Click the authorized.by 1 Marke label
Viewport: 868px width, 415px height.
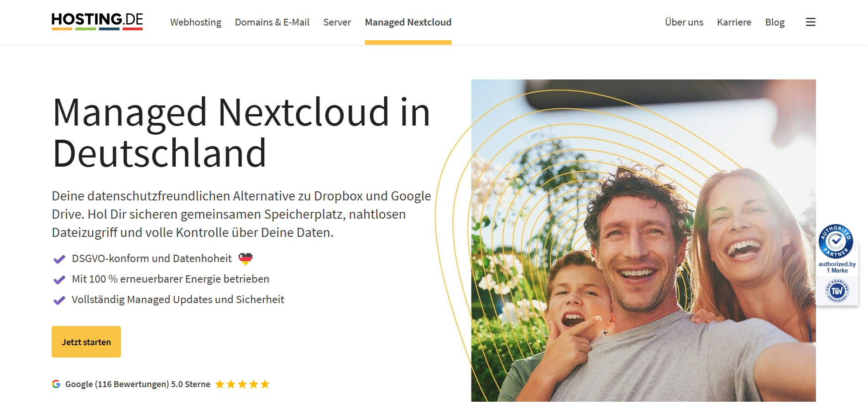coord(837,268)
